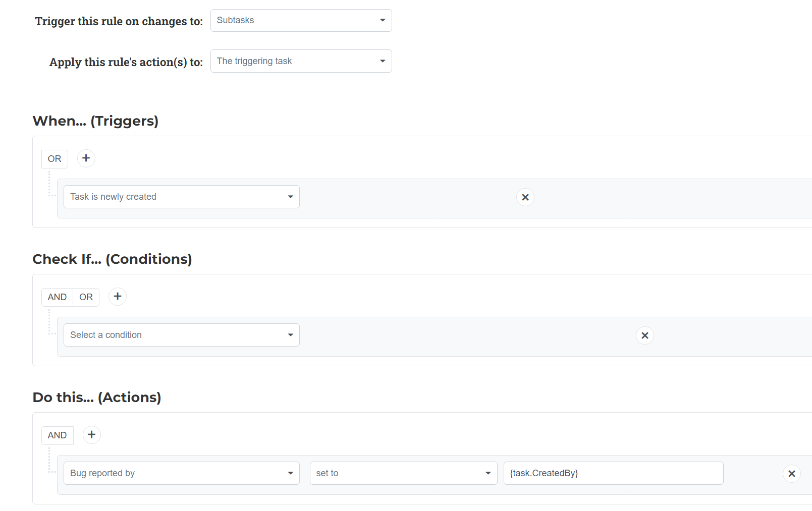Screen dimensions: 812x511
Task: Click the caret on the 'set to' dropdown
Action: 487,473
